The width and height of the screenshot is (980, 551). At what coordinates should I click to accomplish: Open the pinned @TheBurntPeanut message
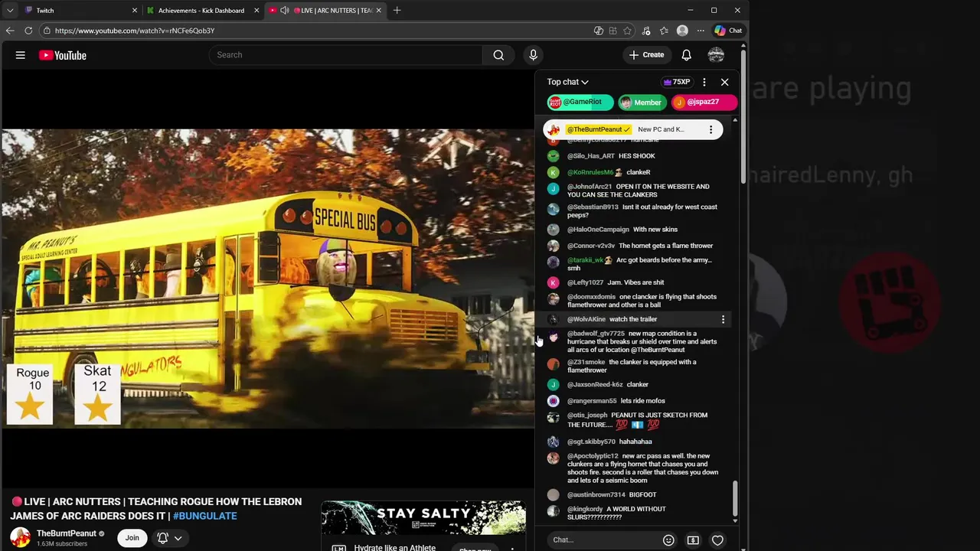coord(632,129)
